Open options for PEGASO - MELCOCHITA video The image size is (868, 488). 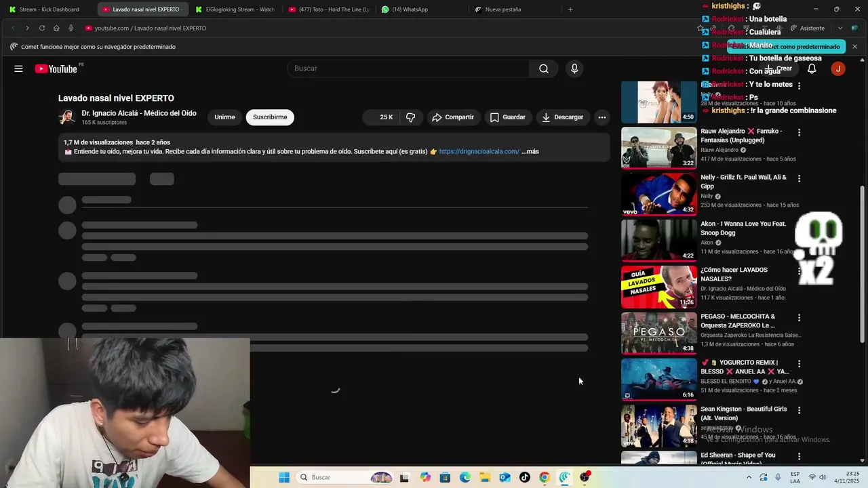pyautogui.click(x=799, y=317)
